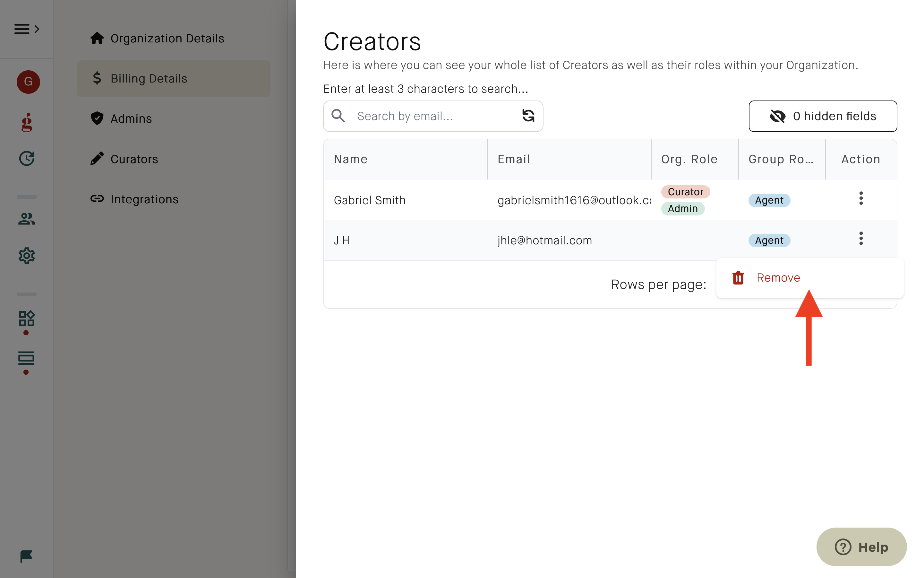Open the stacked layout icon
The width and height of the screenshot is (924, 578).
(26, 358)
